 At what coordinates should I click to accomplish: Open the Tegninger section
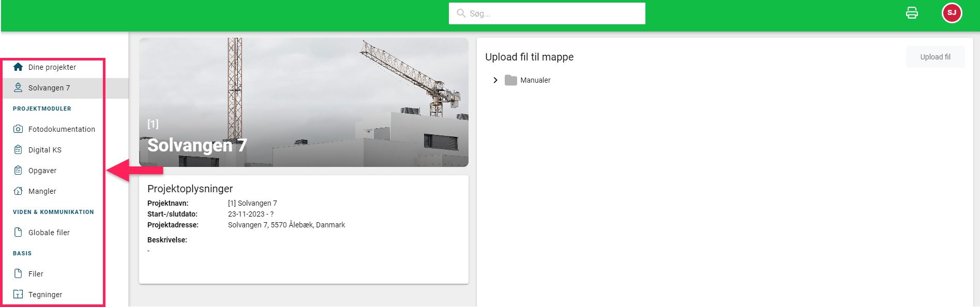coord(45,295)
